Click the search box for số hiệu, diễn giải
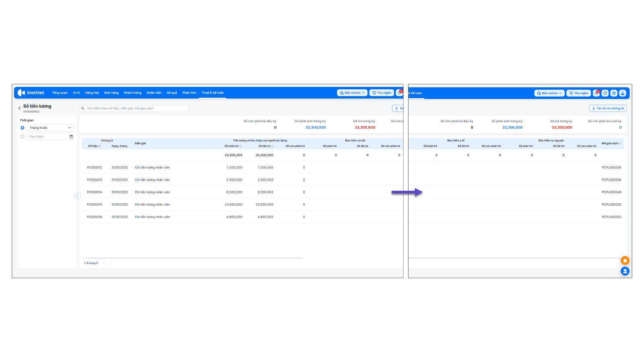This screenshot has height=362, width=644. 134,108
